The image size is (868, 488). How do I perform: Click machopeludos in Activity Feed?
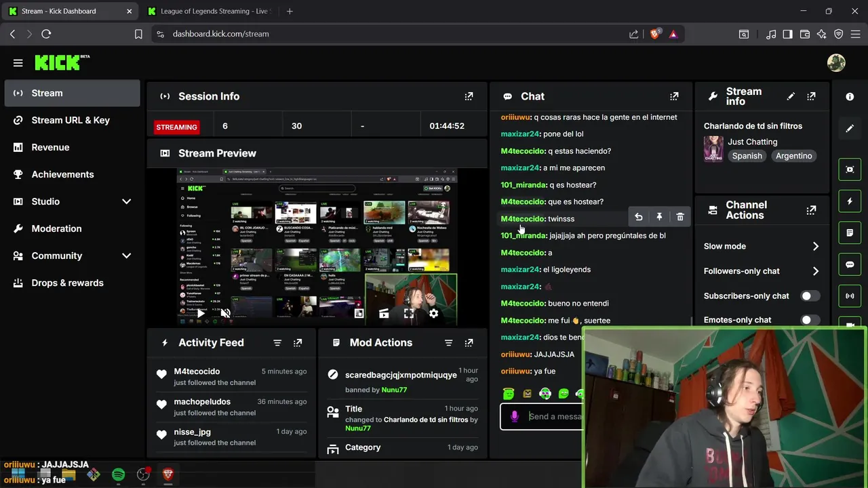(202, 402)
